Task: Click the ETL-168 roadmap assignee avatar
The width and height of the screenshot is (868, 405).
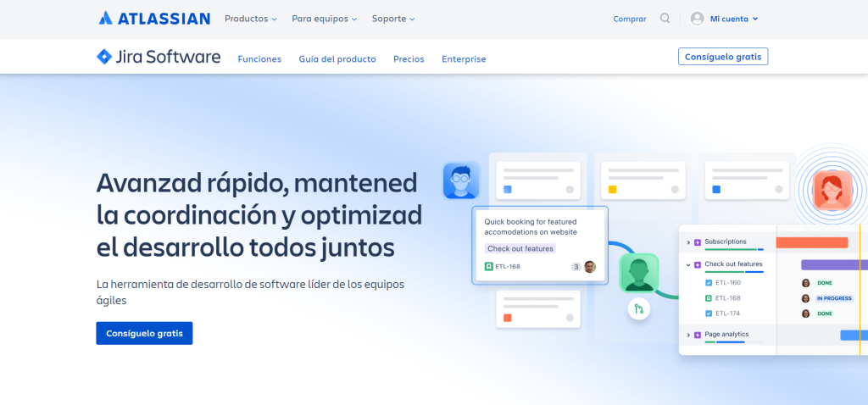Action: click(x=806, y=298)
